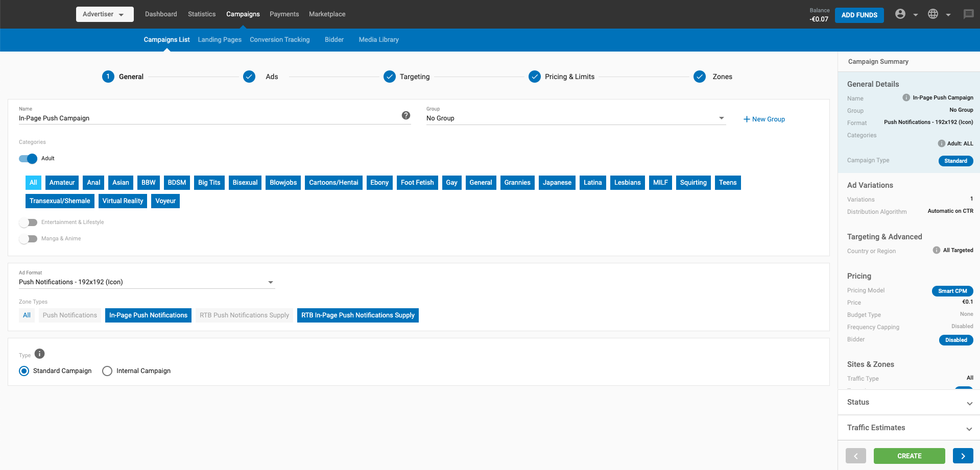Screen dimensions: 980x470
Task: Open the user account icon menu
Action: tap(900, 14)
